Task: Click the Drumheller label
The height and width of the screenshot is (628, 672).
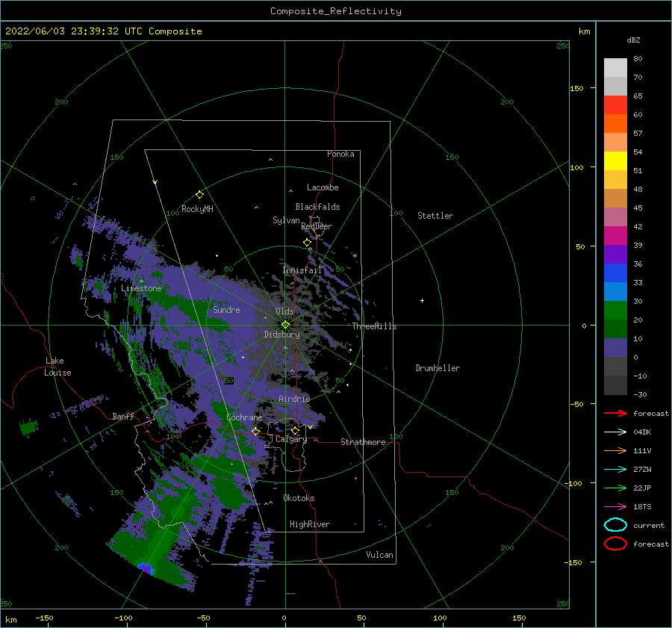Action: point(437,368)
